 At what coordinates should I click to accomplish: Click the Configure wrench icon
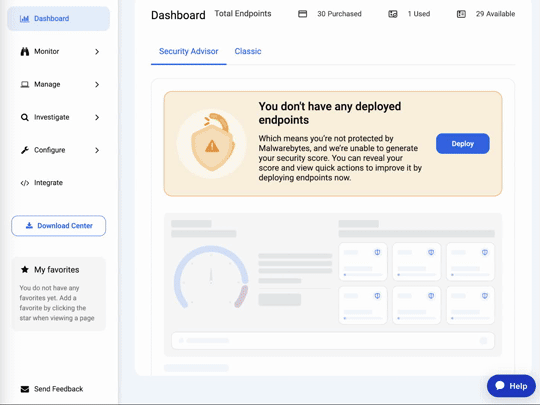(x=24, y=150)
